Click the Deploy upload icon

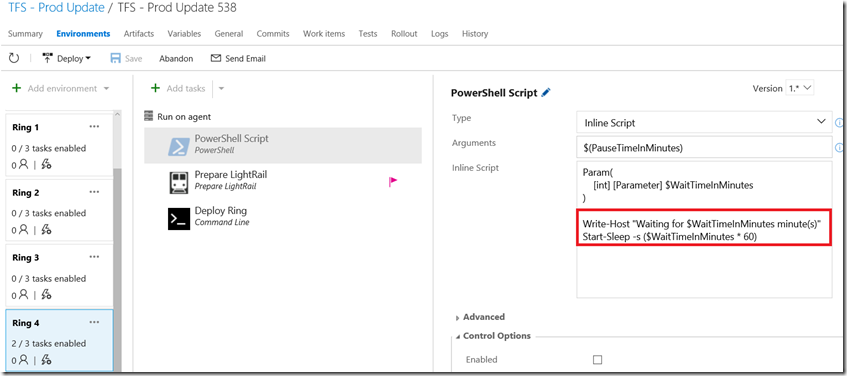48,58
